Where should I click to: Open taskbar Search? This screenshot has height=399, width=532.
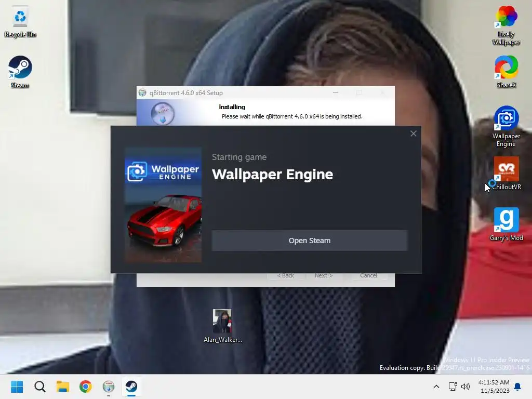point(40,387)
